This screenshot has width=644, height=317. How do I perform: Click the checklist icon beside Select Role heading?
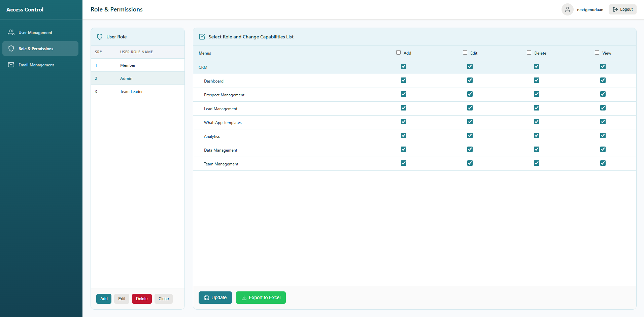click(x=202, y=37)
